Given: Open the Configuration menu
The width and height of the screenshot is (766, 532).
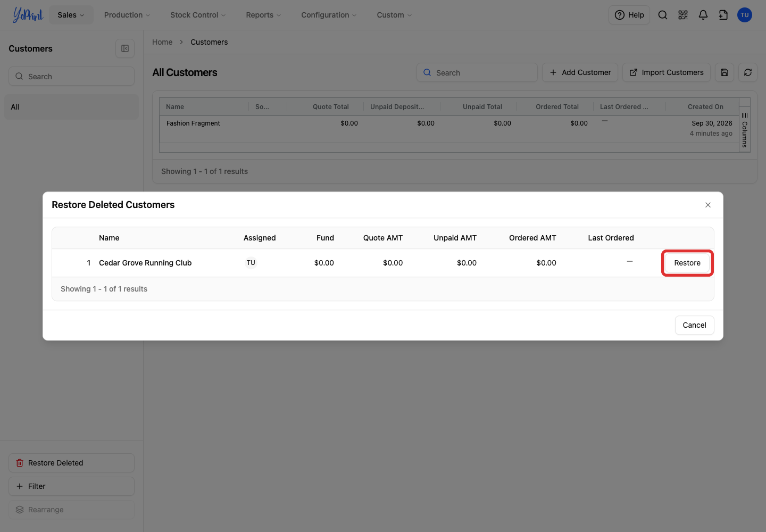Looking at the screenshot, I should [x=329, y=15].
